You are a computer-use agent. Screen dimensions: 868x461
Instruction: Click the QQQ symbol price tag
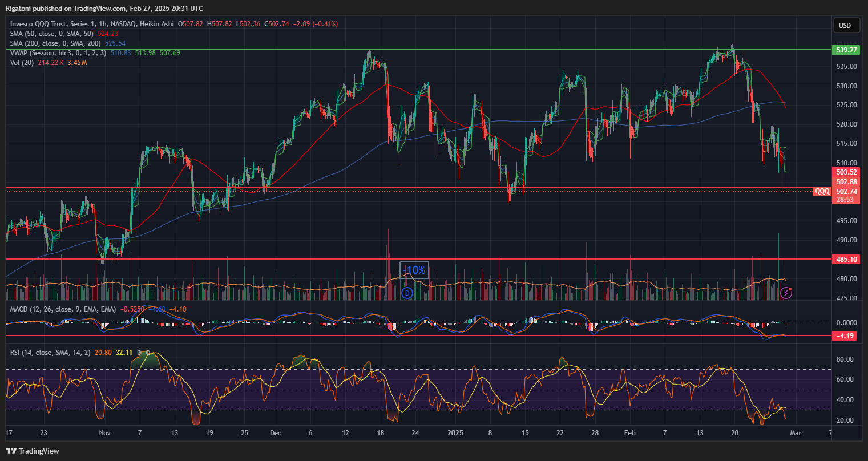tap(822, 192)
